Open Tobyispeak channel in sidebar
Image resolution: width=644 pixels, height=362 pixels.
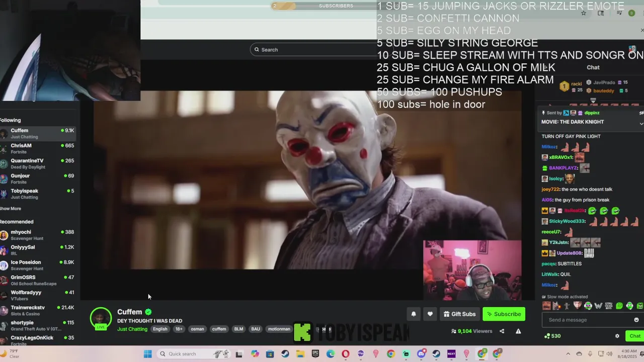38,194
